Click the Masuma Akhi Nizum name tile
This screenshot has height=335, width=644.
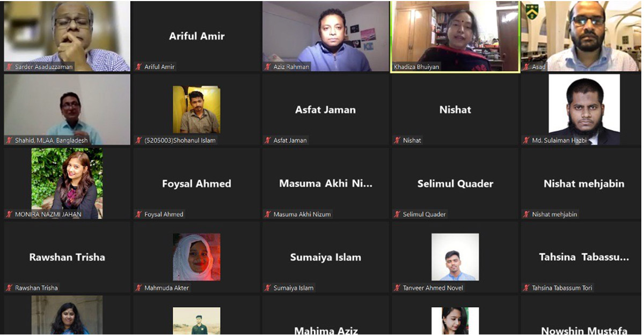coord(326,183)
